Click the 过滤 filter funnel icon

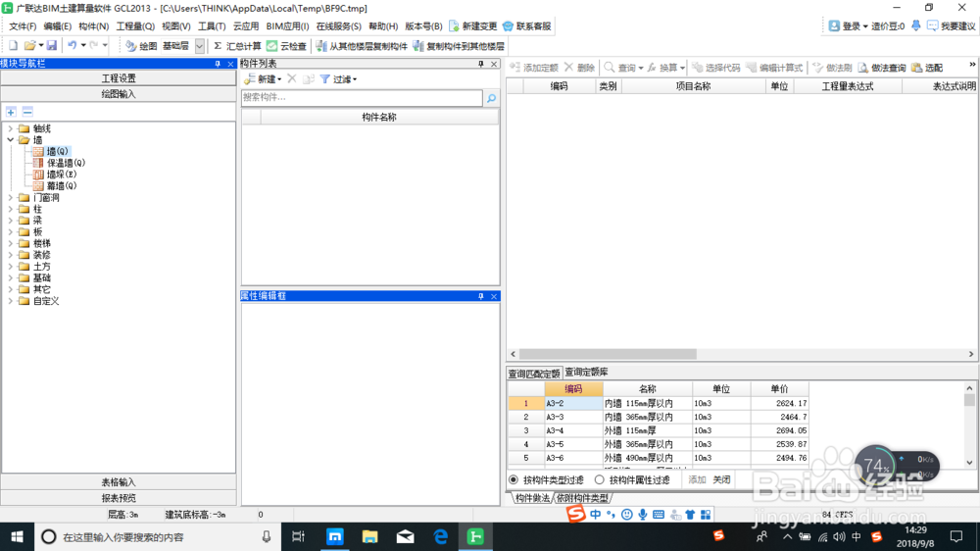point(325,79)
